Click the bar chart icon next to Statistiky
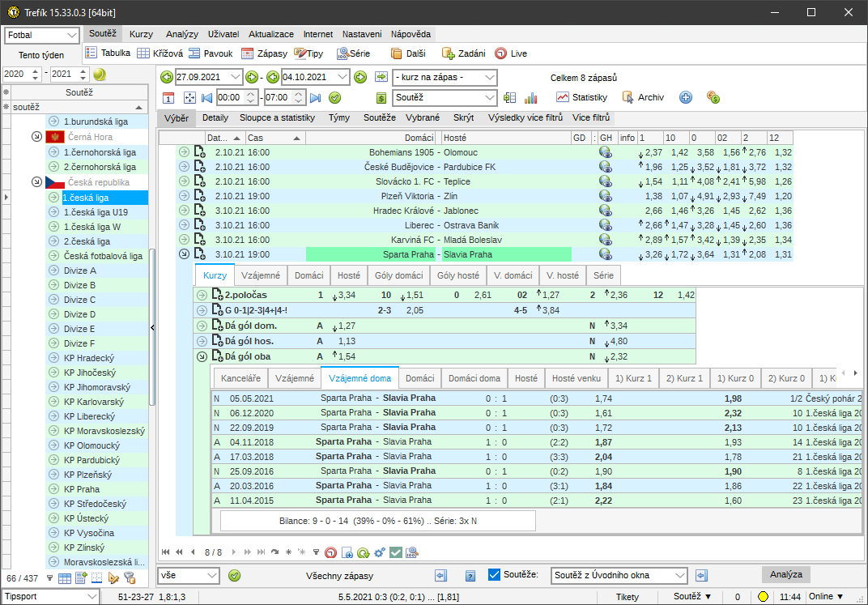Screen dimensions: 868x605 click(x=531, y=98)
